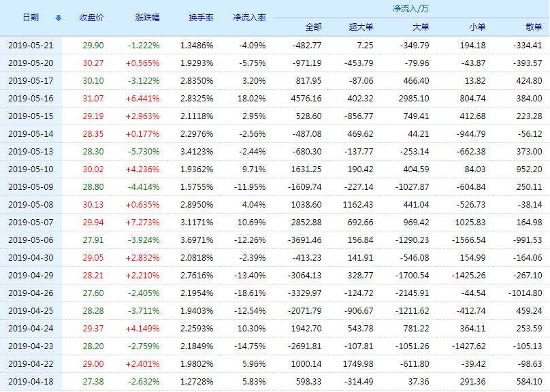Viewport: 550px width, 392px height.
Task: Click closing price 31.07
Action: (93, 99)
